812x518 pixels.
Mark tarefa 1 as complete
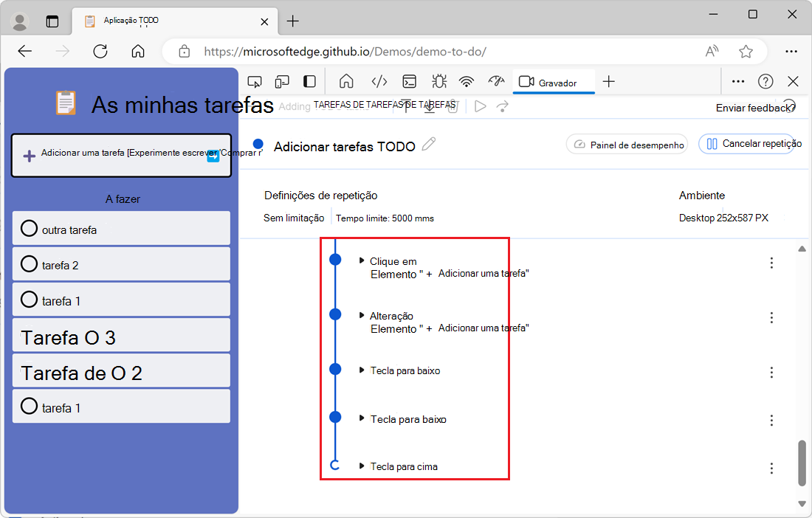29,300
